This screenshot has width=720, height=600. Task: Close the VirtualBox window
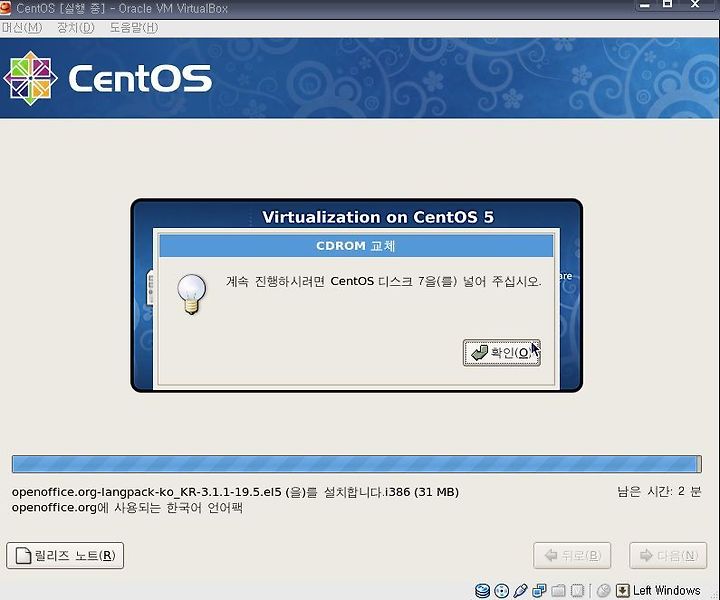click(x=695, y=5)
